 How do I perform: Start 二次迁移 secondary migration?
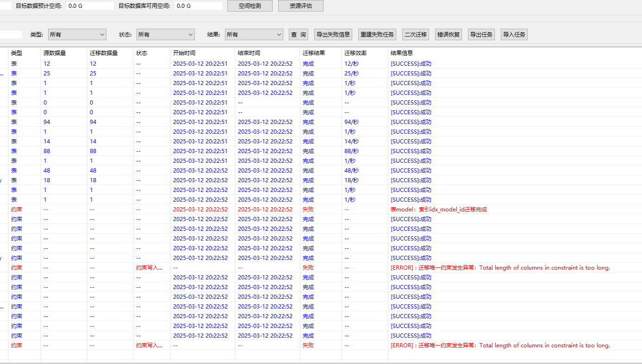[415, 34]
